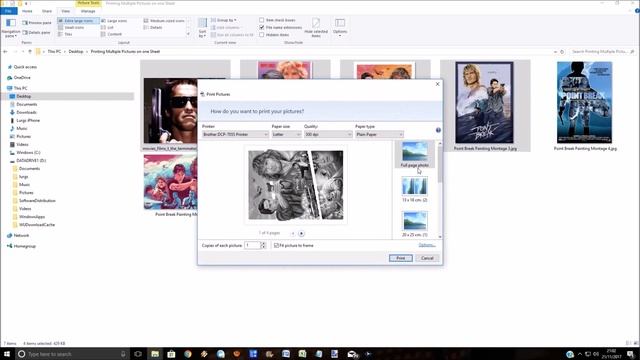Toggle File name extensions checkbox
Viewport: 640px width, 360px height.
(x=262, y=27)
